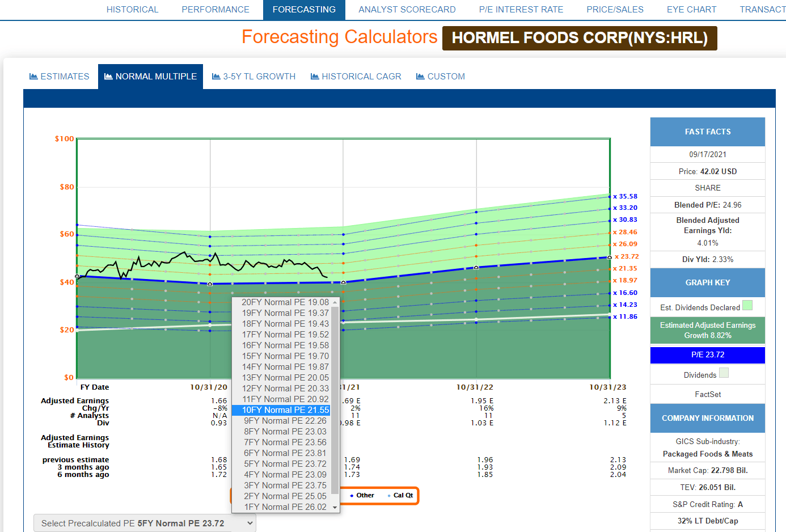Click the scroll-down arrow of PE list
This screenshot has height=532, width=786.
[335, 508]
